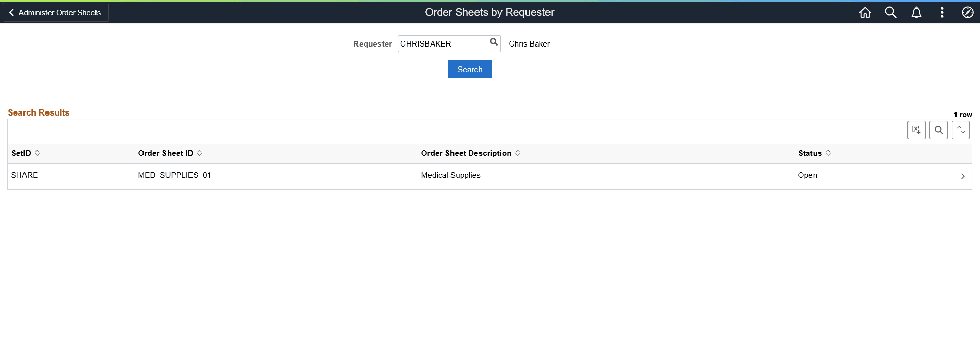Screen dimensions: 980x340
Task: Open global search magnifier in header
Action: point(891,12)
